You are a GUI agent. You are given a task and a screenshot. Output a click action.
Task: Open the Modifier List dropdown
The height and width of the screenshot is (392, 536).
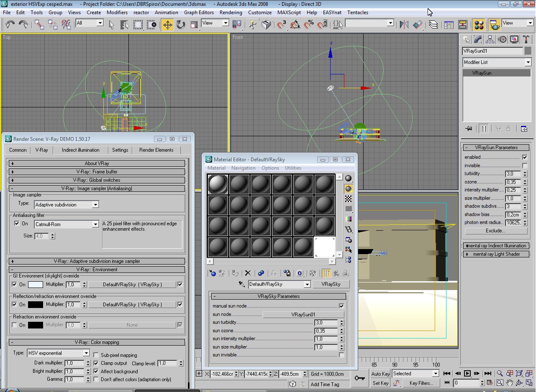click(497, 62)
